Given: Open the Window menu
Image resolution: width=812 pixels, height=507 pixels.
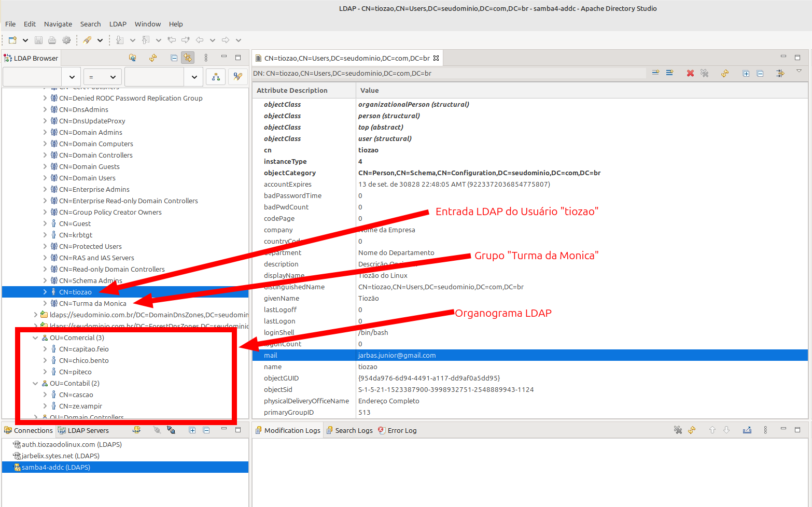Looking at the screenshot, I should [x=148, y=24].
